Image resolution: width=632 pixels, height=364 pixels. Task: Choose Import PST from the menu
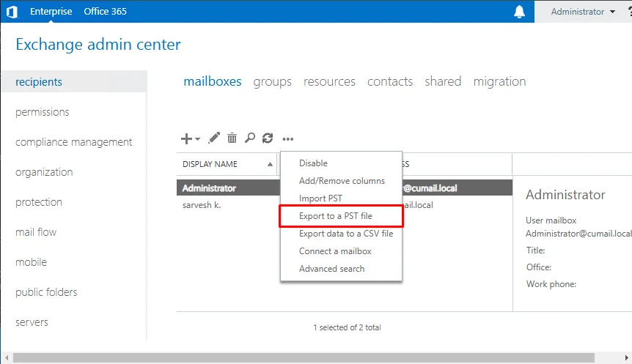tap(320, 198)
